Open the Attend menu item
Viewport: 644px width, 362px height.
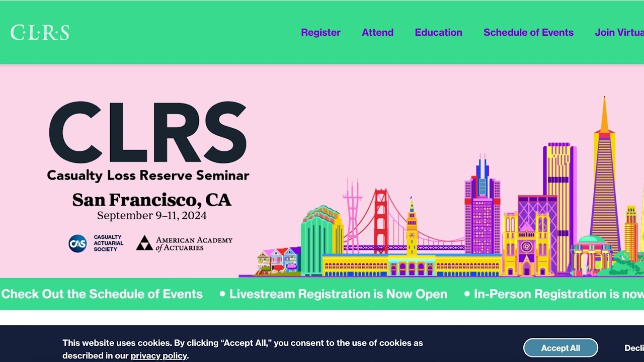coord(377,32)
